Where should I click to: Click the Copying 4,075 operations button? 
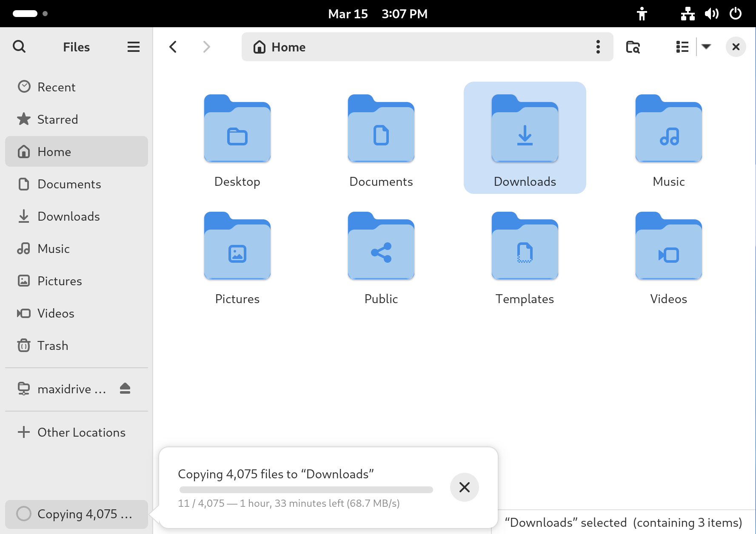(x=77, y=514)
